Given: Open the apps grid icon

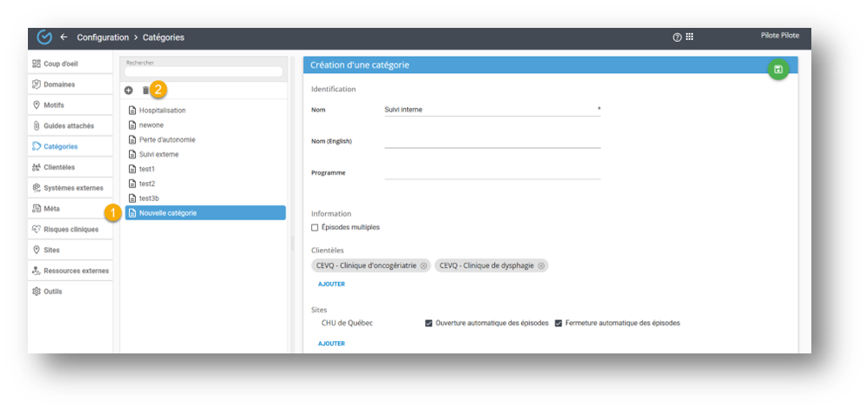Looking at the screenshot, I should [689, 37].
